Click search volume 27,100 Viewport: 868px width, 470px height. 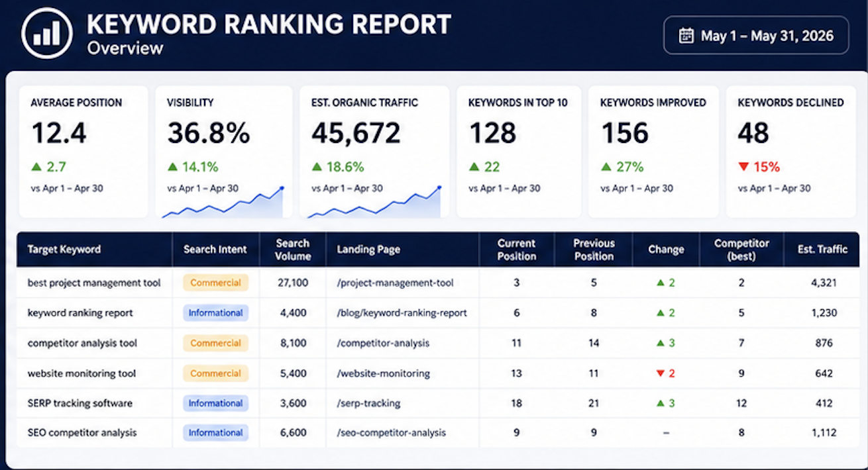pos(293,283)
